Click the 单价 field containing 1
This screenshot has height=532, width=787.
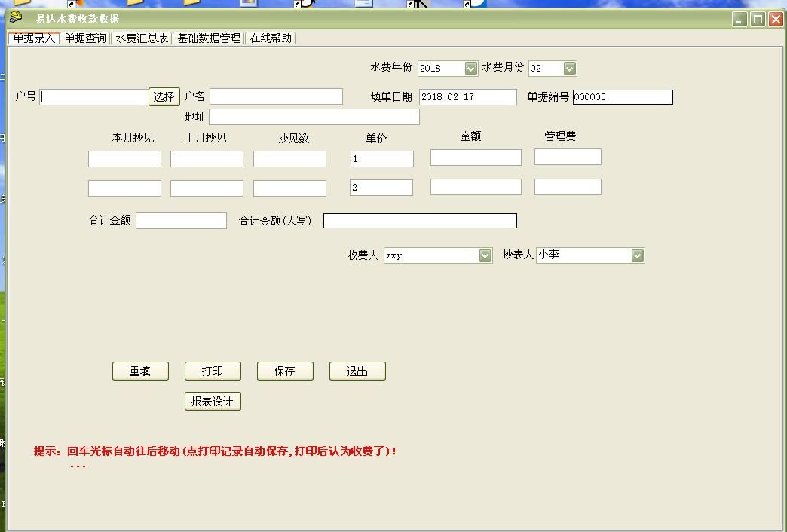[x=382, y=159]
